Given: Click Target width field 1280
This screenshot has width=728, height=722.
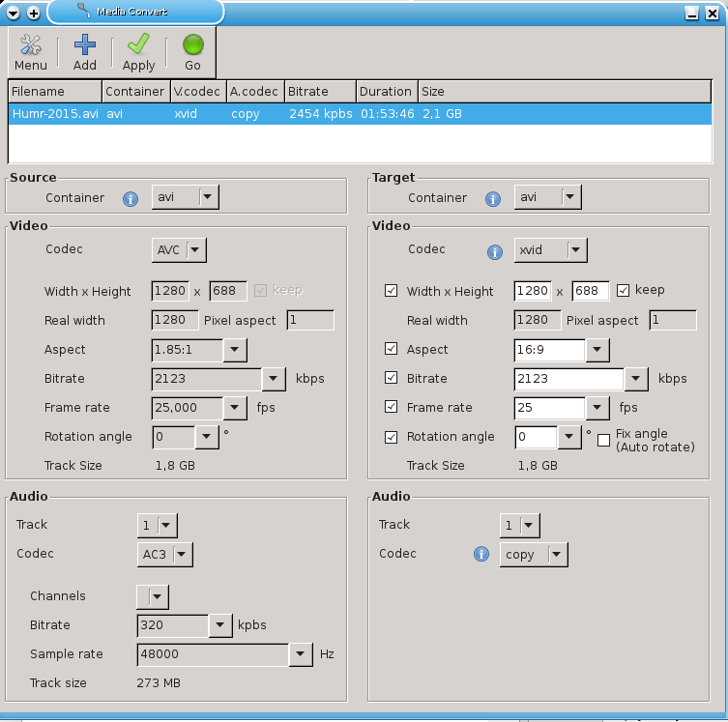Looking at the screenshot, I should pyautogui.click(x=533, y=291).
